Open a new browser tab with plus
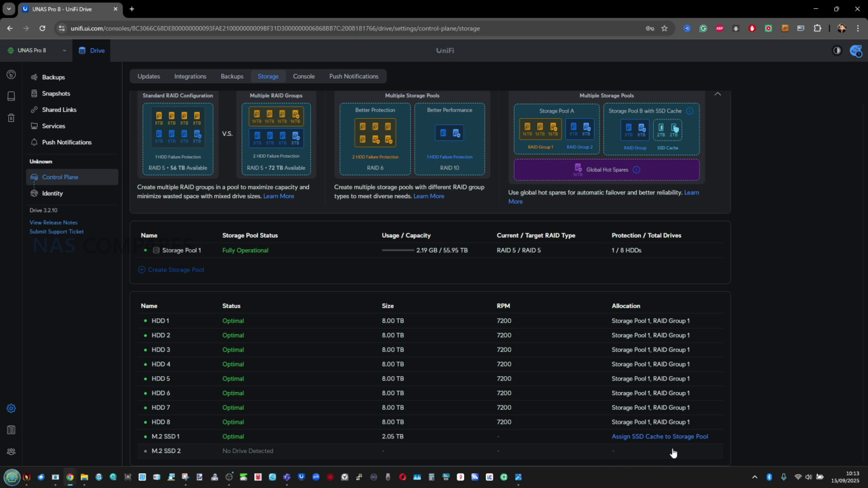The height and width of the screenshot is (488, 868). click(132, 9)
